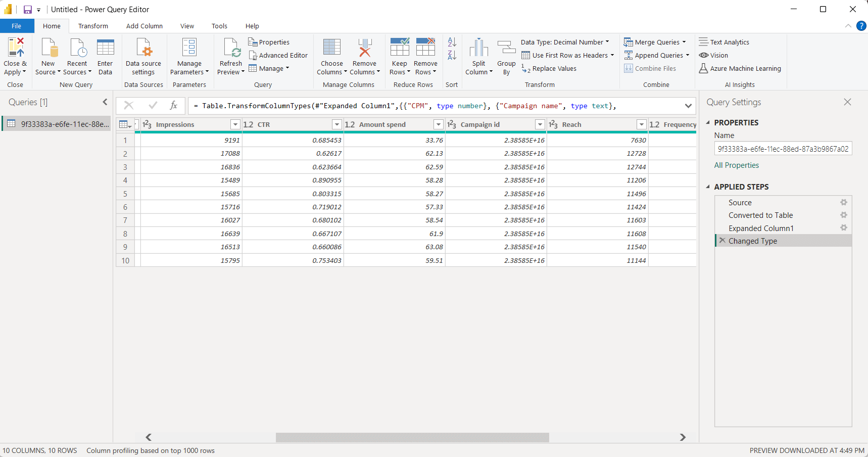868x457 pixels.
Task: Open Data Type Decimal Number dropdown
Action: pyautogui.click(x=565, y=42)
